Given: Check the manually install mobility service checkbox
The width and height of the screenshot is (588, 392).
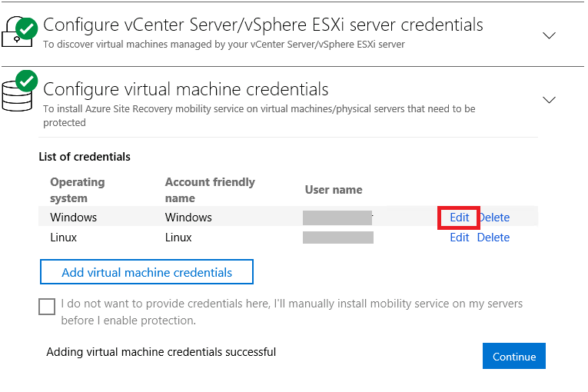Looking at the screenshot, I should coord(47,307).
